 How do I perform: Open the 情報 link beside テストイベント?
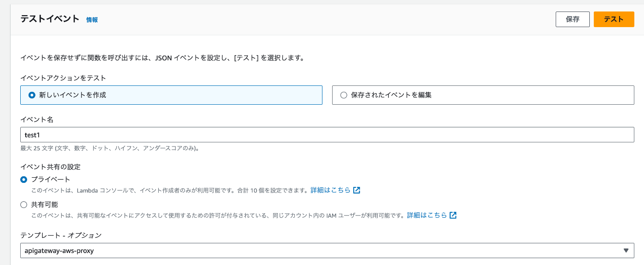(x=92, y=20)
